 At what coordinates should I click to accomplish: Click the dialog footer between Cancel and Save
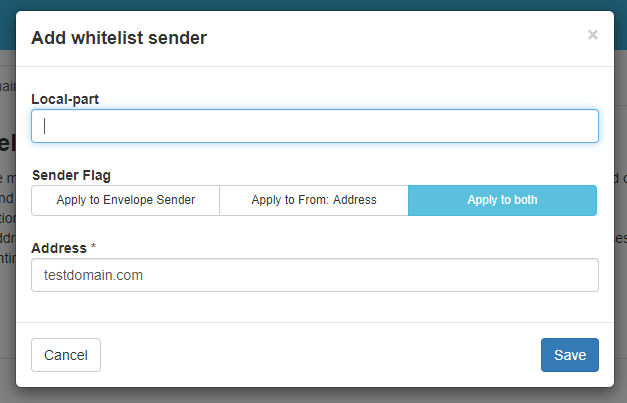coord(320,355)
